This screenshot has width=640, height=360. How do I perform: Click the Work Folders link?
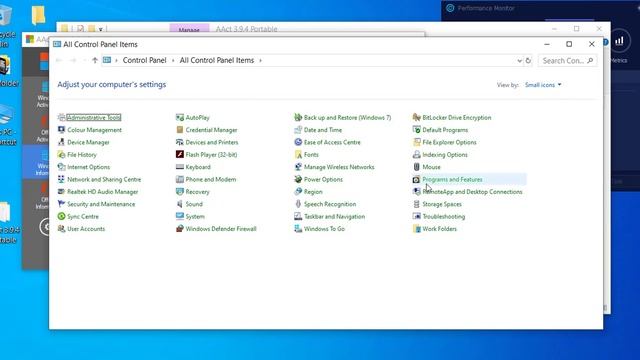(440, 229)
